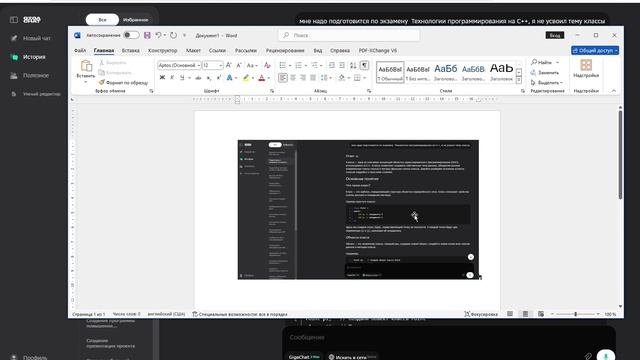Click the Increase Indent icon

pos(342,65)
